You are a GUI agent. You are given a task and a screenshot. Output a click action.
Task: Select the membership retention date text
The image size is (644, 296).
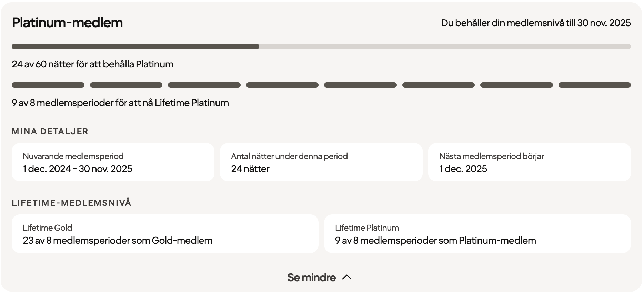536,23
